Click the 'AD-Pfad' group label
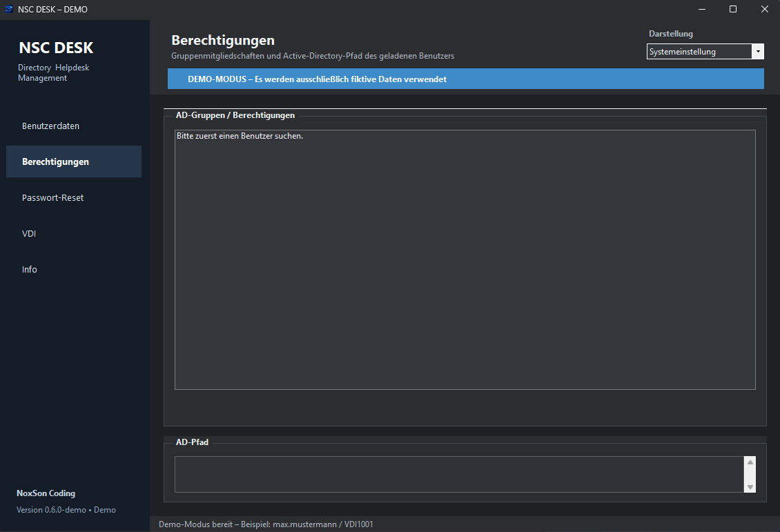This screenshot has height=532, width=780. click(192, 442)
